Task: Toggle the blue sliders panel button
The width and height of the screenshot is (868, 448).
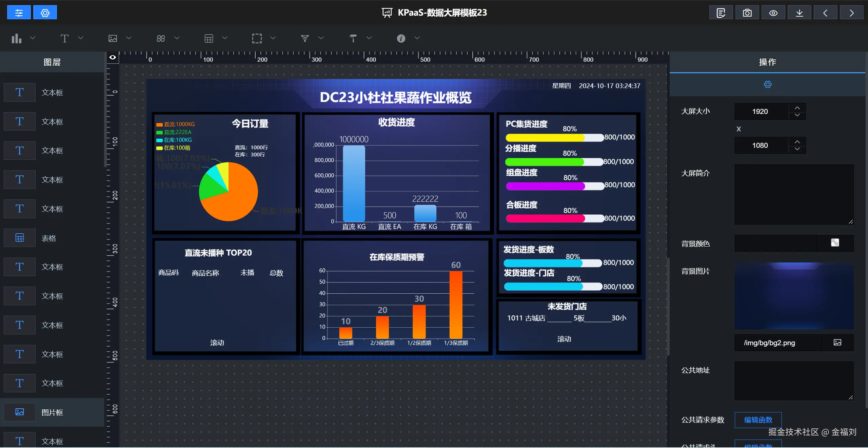Action: pos(19,13)
